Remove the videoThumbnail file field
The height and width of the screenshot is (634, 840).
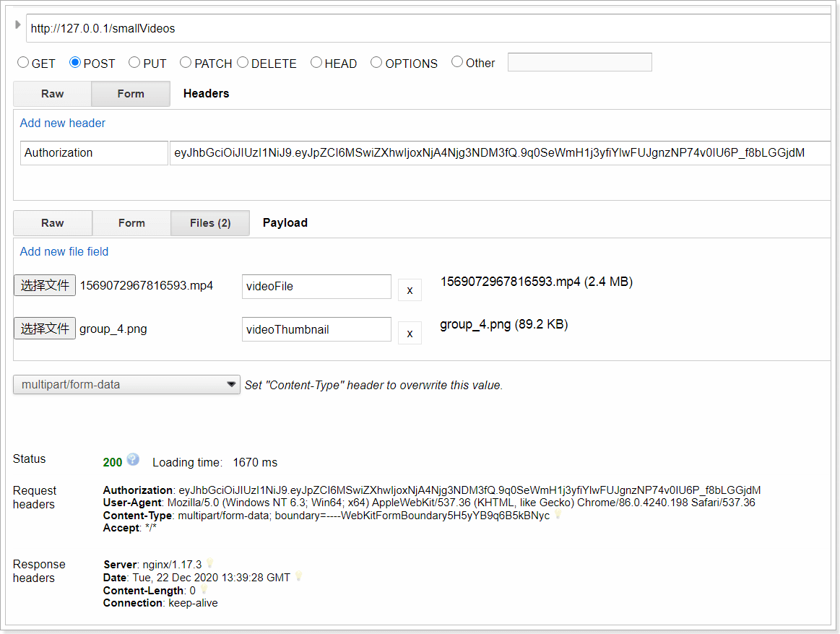tap(410, 333)
